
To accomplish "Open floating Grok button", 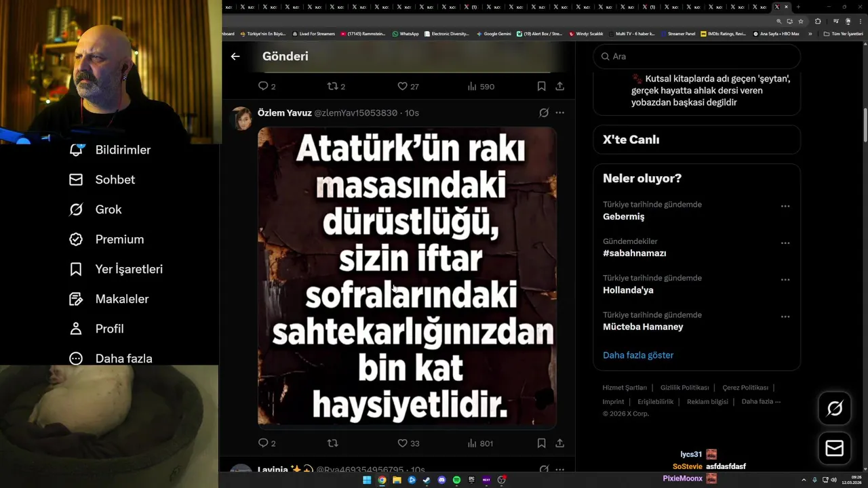I will [x=835, y=408].
